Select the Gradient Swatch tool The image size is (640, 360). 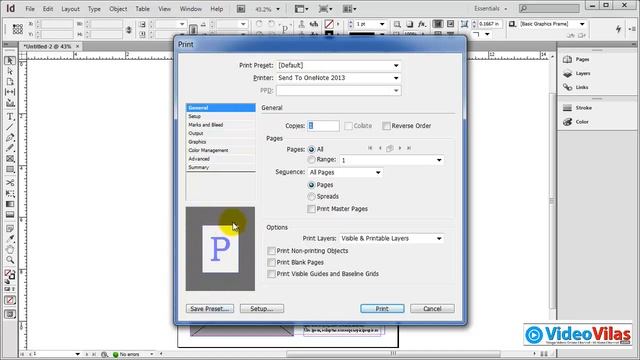pyautogui.click(x=10, y=204)
